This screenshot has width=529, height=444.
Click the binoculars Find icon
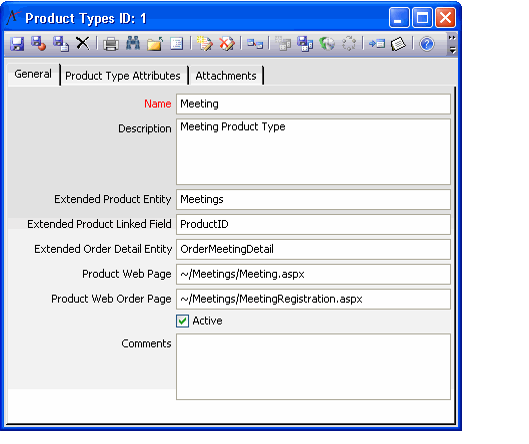(x=133, y=44)
